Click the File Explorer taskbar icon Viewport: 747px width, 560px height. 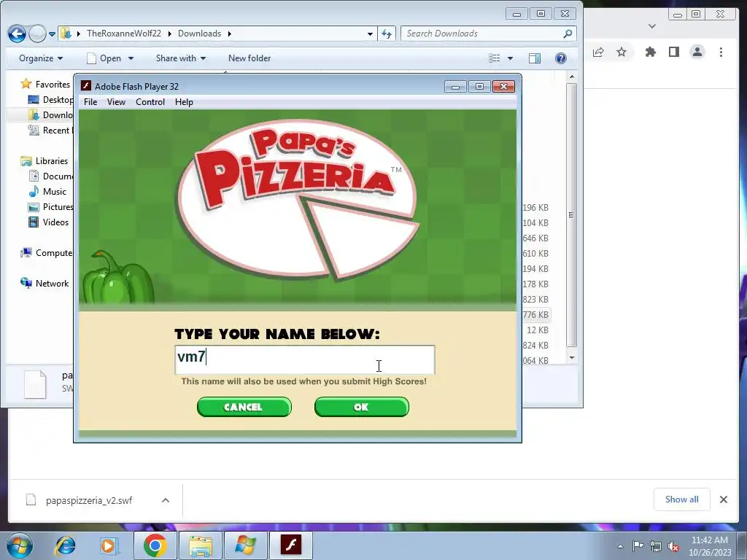[x=200, y=545]
